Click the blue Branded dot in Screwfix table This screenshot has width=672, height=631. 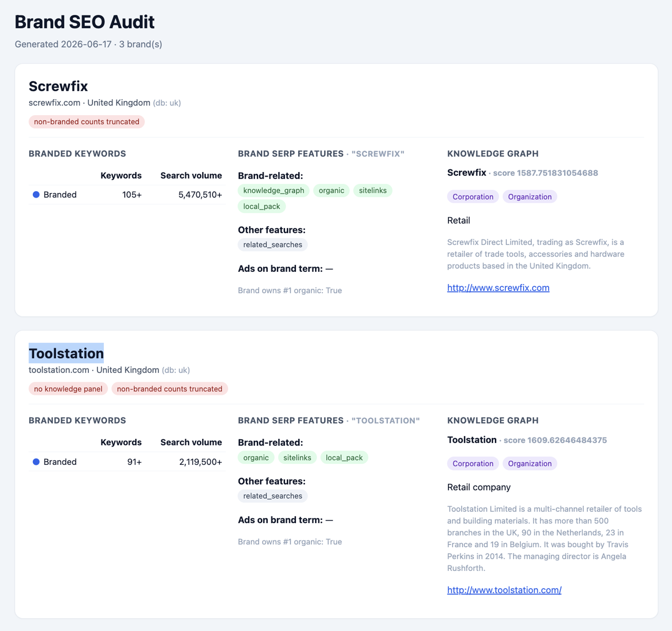pyautogui.click(x=36, y=195)
